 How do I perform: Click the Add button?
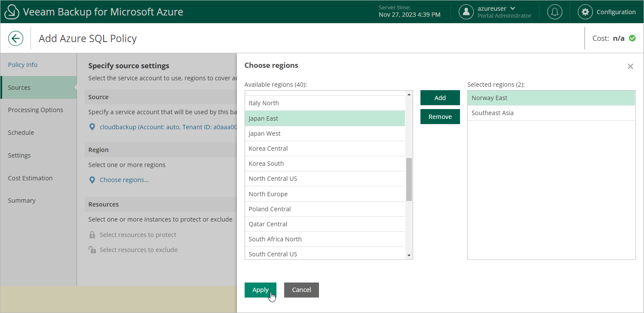point(440,98)
